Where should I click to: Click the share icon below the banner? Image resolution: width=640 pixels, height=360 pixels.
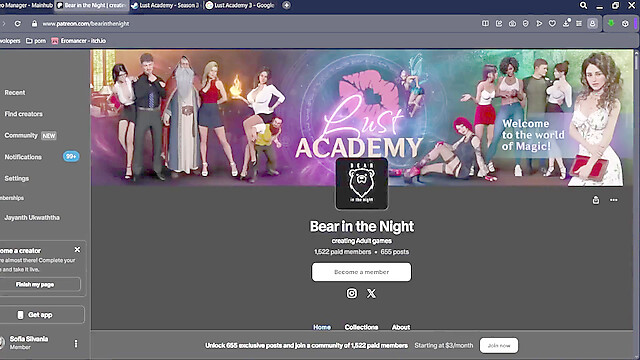tap(596, 200)
